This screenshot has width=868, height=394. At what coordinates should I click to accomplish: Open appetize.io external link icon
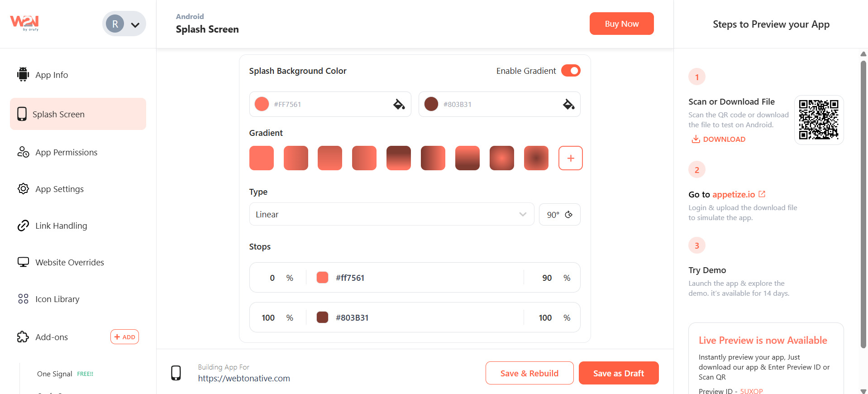tap(762, 194)
